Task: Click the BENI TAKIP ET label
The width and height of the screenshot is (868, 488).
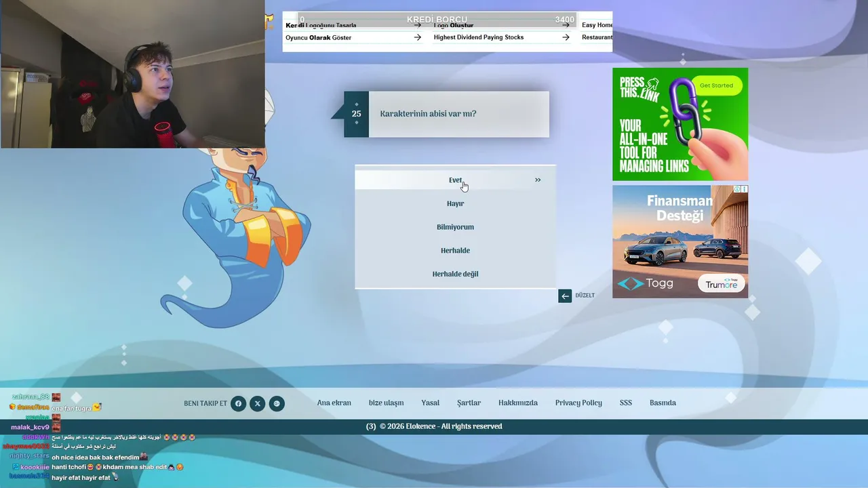Action: [205, 404]
